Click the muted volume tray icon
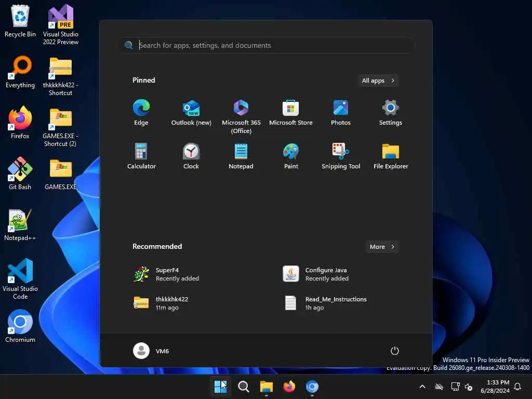The image size is (532, 399). click(x=469, y=387)
